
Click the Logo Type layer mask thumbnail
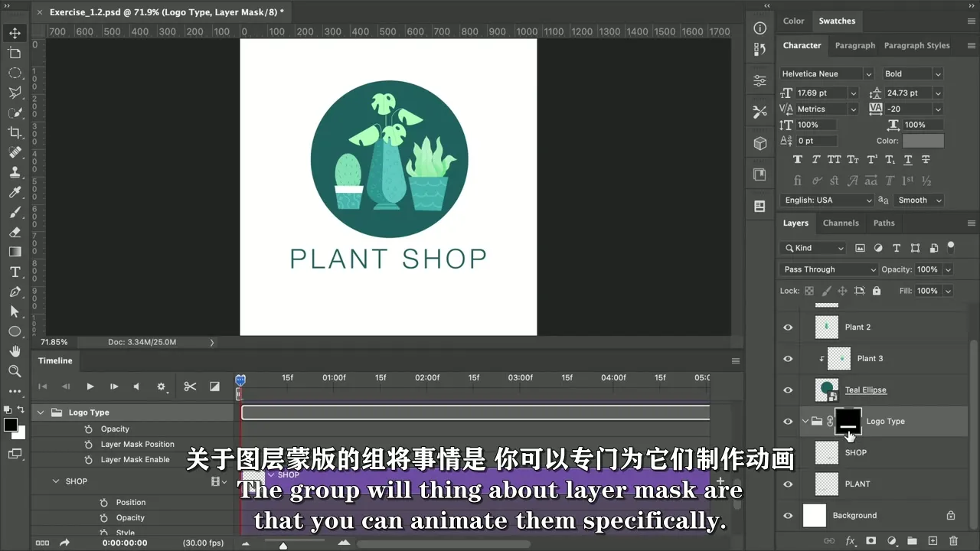848,421
